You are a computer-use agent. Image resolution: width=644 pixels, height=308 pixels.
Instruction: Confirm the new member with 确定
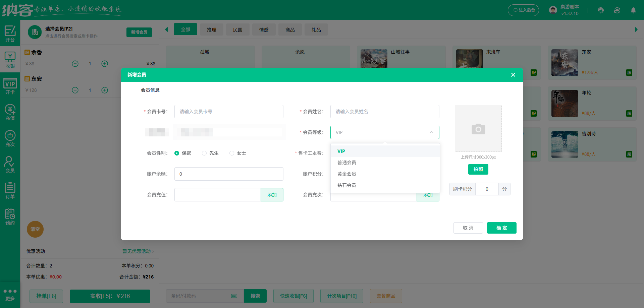pyautogui.click(x=501, y=228)
